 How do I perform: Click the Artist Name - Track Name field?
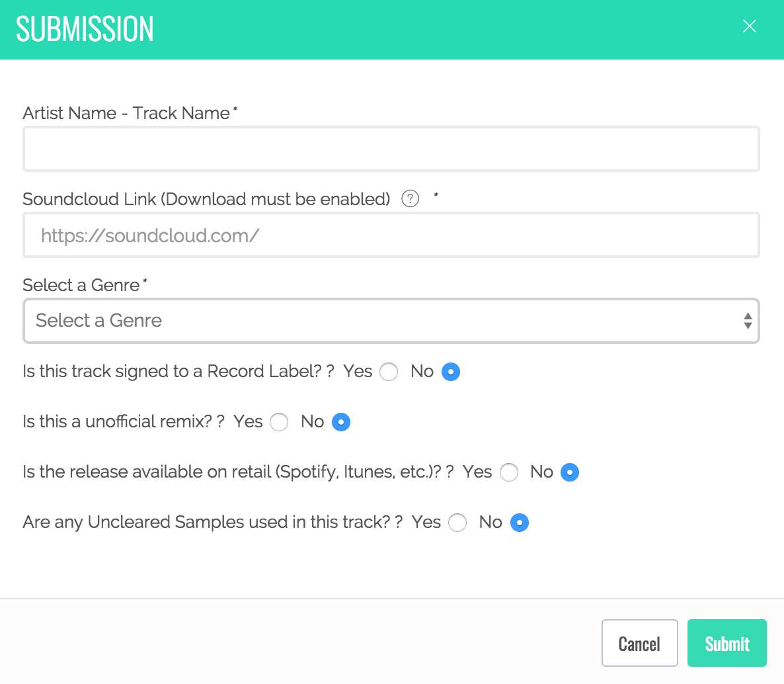[x=391, y=150]
